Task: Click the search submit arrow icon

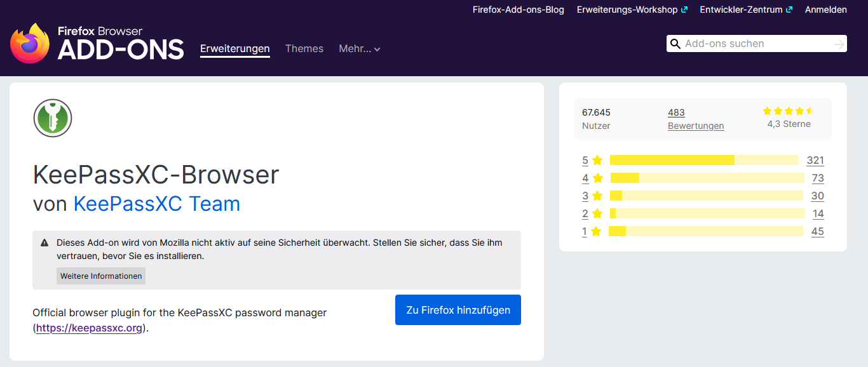Action: coord(839,44)
